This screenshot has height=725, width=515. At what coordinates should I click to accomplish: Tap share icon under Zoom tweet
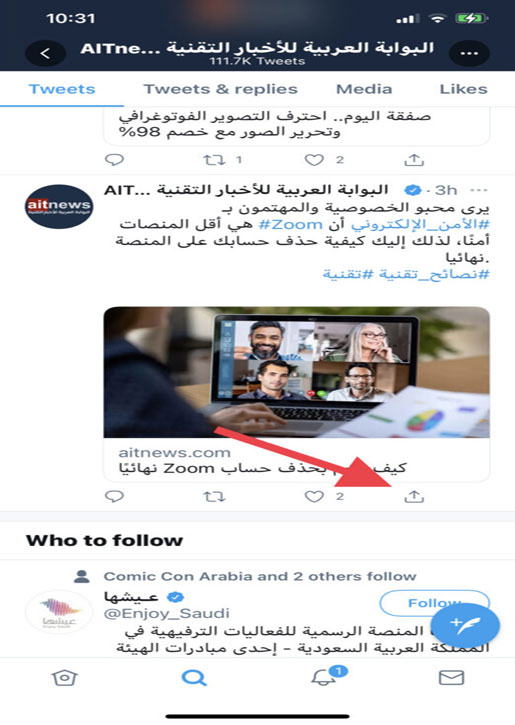click(414, 497)
